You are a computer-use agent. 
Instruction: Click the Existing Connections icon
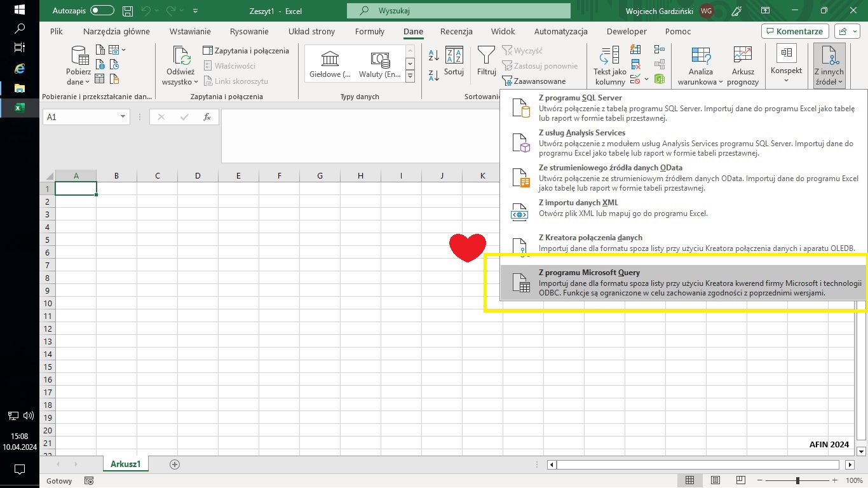(x=114, y=79)
